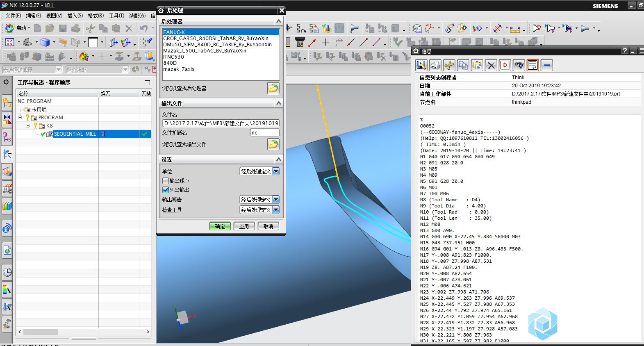
Task: Click the 应用 button
Action: (244, 226)
